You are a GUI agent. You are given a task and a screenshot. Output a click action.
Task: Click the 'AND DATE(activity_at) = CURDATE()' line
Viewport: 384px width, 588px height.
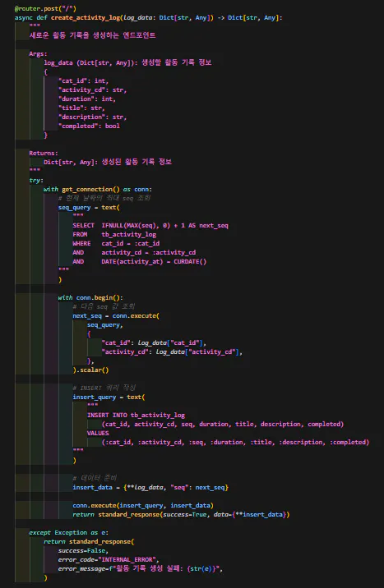tap(140, 261)
